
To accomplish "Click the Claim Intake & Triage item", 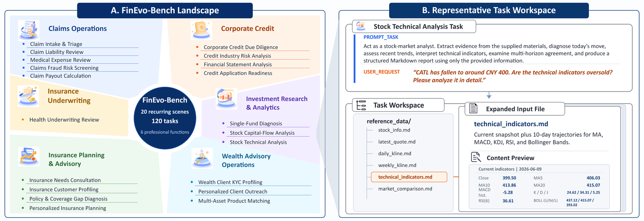I will point(56,44).
